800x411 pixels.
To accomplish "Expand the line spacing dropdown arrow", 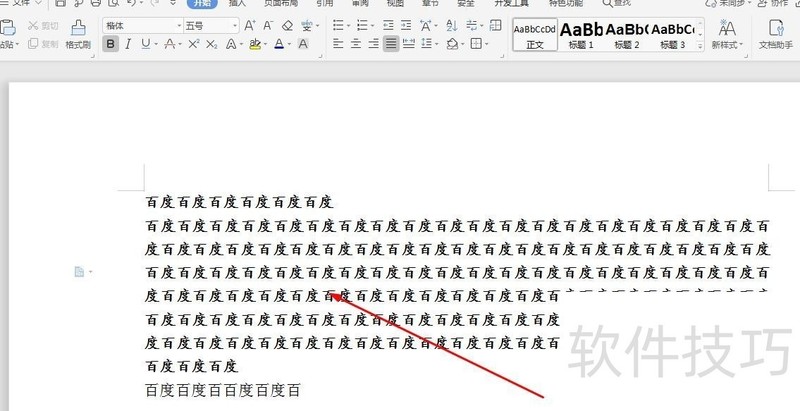I will click(437, 44).
